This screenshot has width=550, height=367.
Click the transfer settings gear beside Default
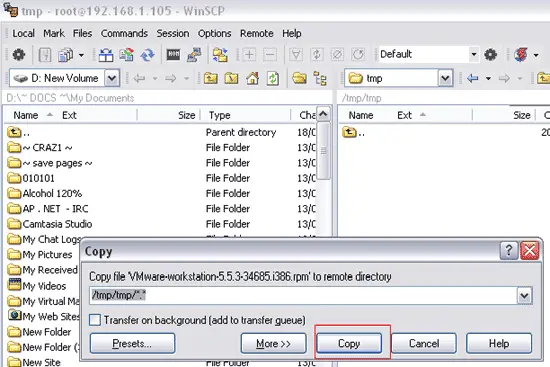(490, 55)
